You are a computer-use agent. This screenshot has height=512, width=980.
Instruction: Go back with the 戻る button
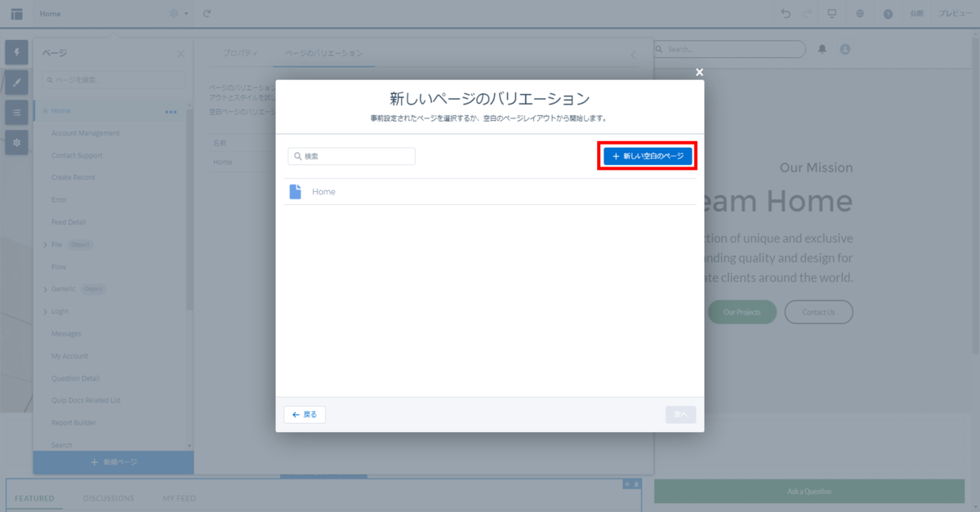pyautogui.click(x=305, y=415)
